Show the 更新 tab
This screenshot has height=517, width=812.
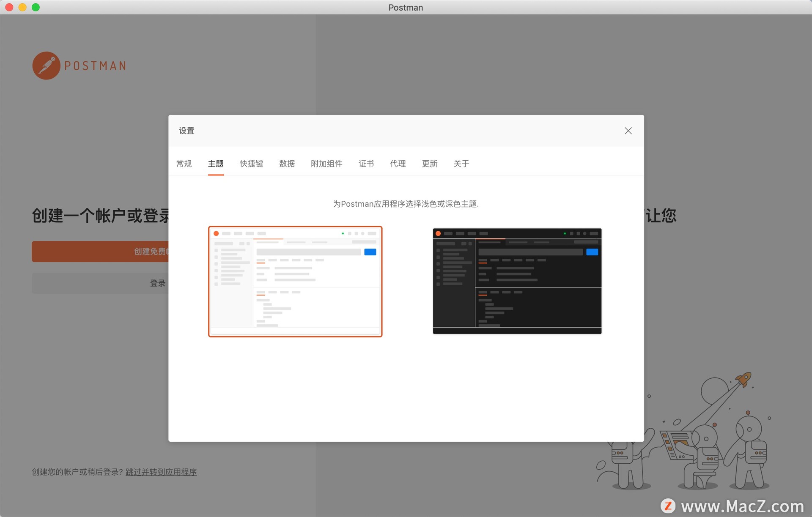tap(430, 164)
